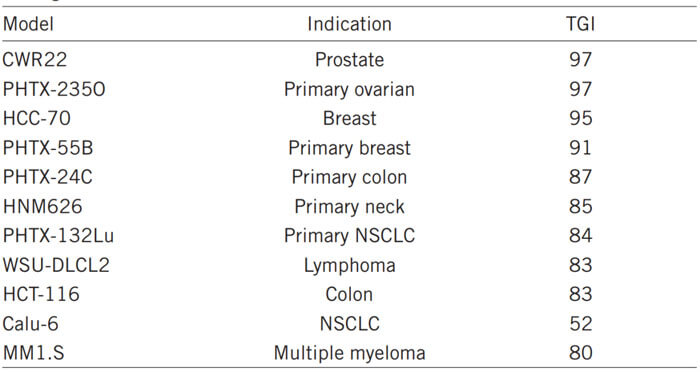The image size is (700, 372).
Task: Click the PHTX-24C model entry
Action: pos(47,177)
